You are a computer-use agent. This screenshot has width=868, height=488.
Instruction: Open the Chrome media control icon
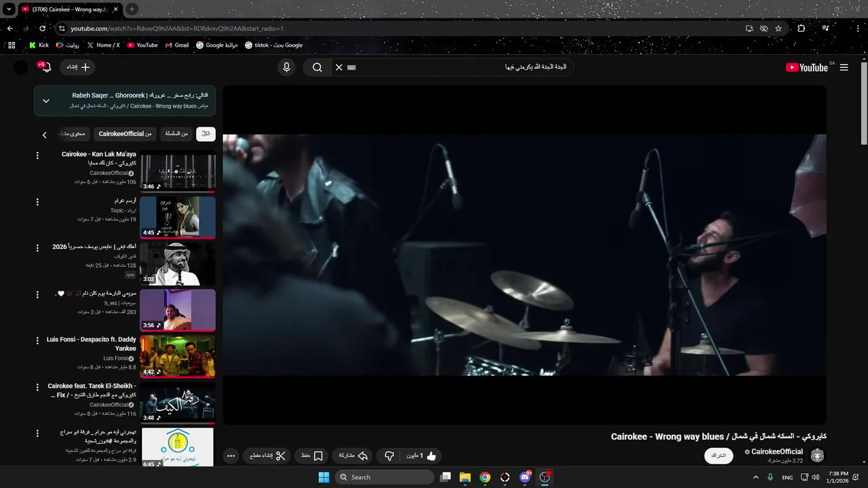pyautogui.click(x=825, y=28)
